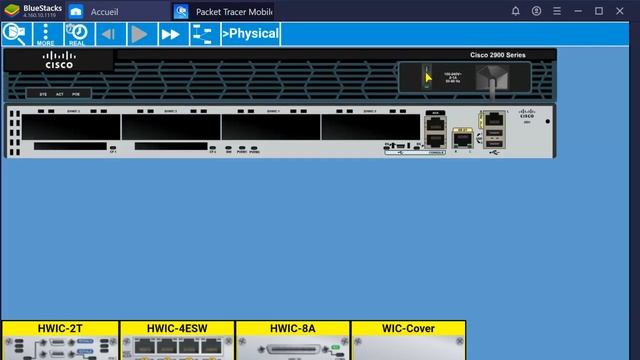
Task: Click the router power cable socket
Action: 493,78
